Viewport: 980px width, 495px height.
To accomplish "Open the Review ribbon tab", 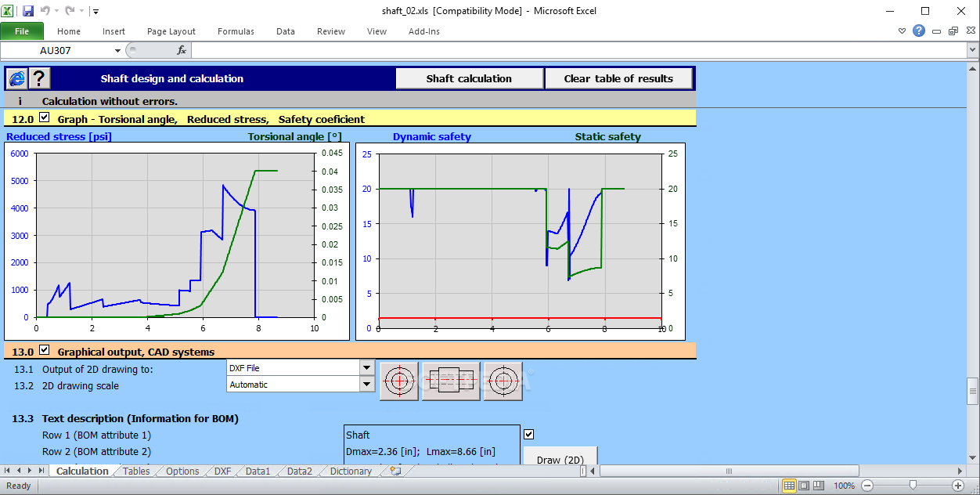I will (x=331, y=31).
